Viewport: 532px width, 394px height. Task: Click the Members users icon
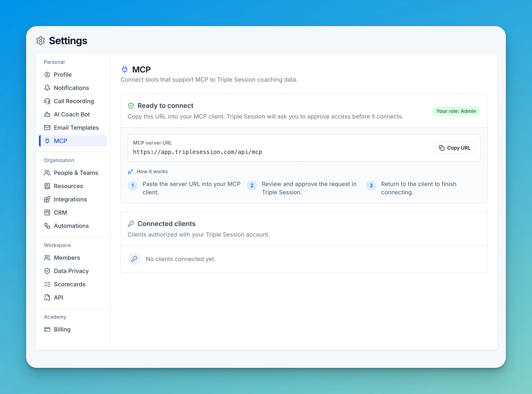47,257
